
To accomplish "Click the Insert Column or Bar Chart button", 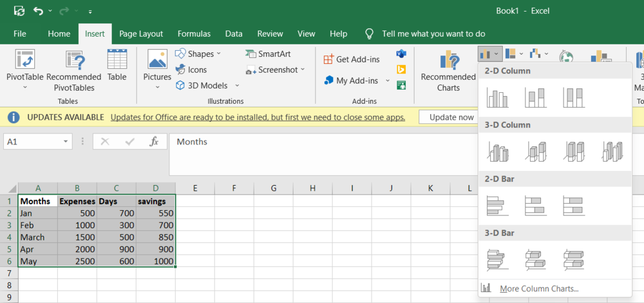I will [490, 54].
